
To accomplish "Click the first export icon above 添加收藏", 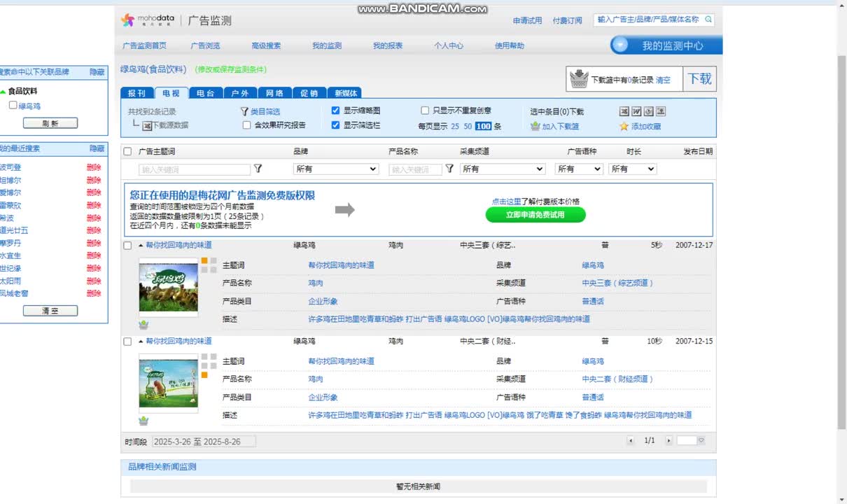I will click(624, 111).
